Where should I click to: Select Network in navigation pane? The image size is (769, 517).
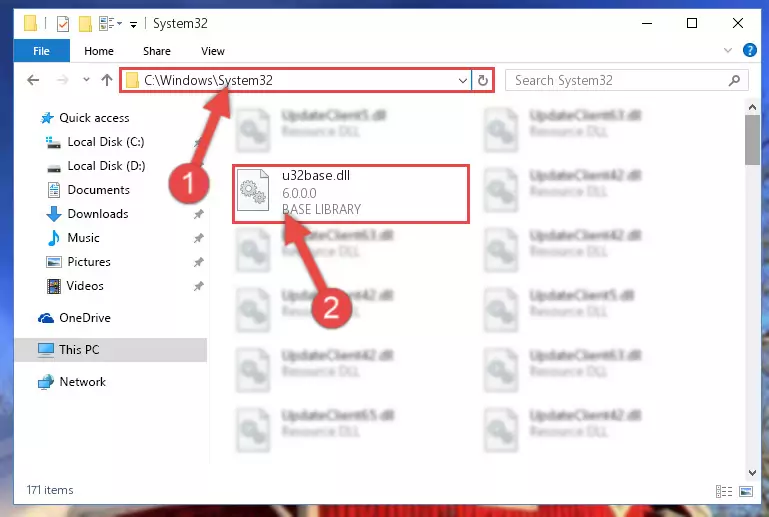coord(82,382)
